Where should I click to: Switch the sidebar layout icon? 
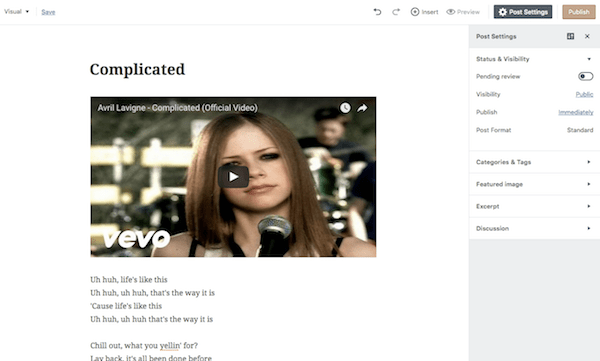tap(570, 36)
